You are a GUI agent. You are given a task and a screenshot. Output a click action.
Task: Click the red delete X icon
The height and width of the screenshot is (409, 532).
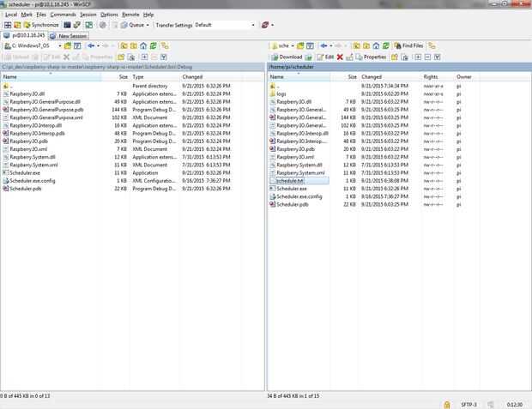point(340,57)
